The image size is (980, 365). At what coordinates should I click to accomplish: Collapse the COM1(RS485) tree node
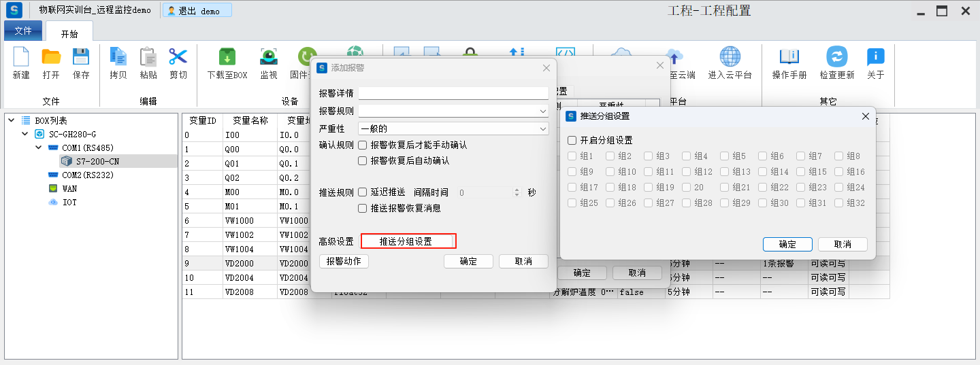click(x=39, y=147)
